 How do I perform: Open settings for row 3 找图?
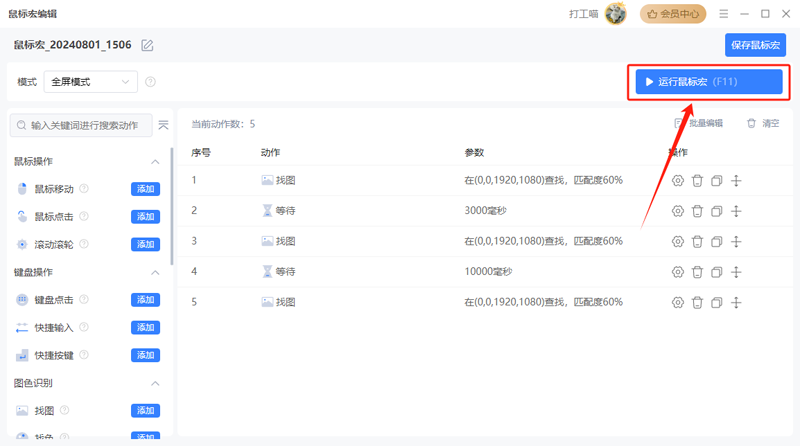click(x=678, y=241)
